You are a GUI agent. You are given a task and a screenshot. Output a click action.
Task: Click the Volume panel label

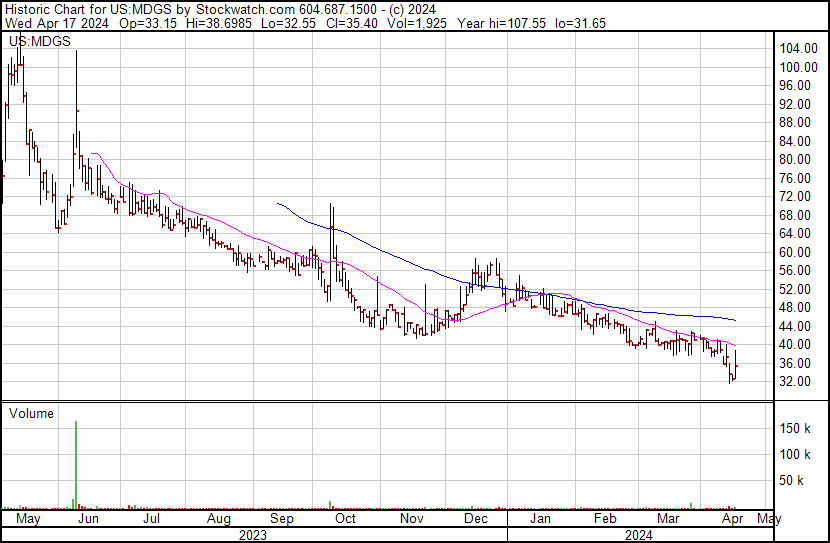(x=31, y=413)
